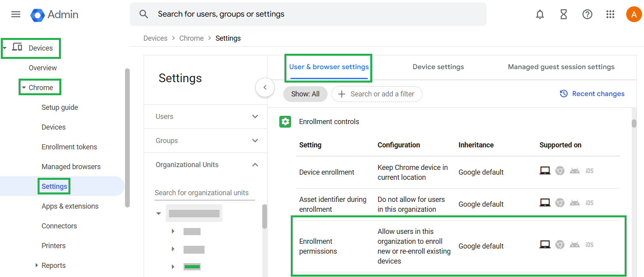
Task: Click the left sidebar scrollbar
Action: pyautogui.click(x=127, y=138)
